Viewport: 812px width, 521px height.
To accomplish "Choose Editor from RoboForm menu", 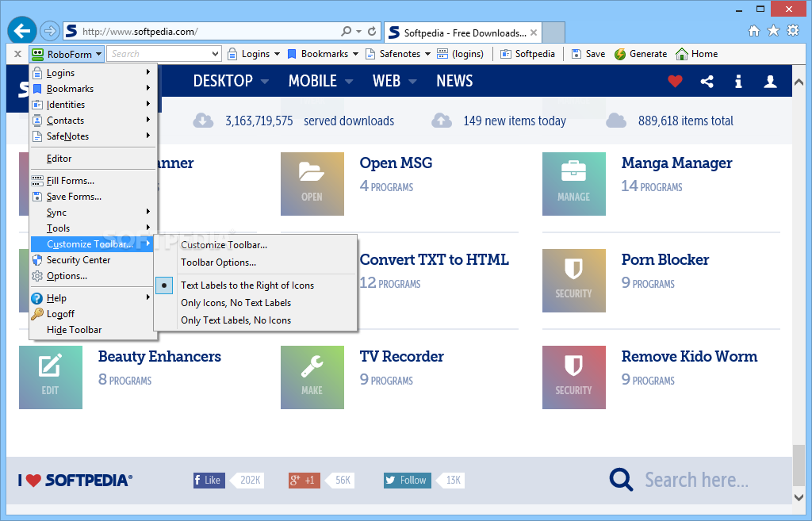I will click(x=92, y=159).
